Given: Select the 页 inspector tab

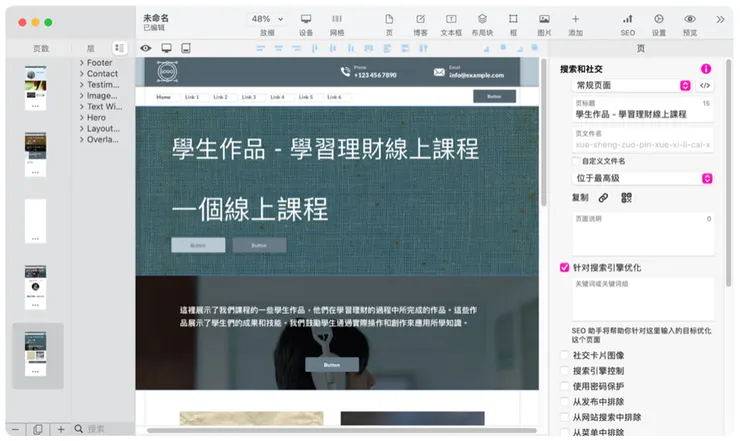Looking at the screenshot, I should (x=640, y=48).
